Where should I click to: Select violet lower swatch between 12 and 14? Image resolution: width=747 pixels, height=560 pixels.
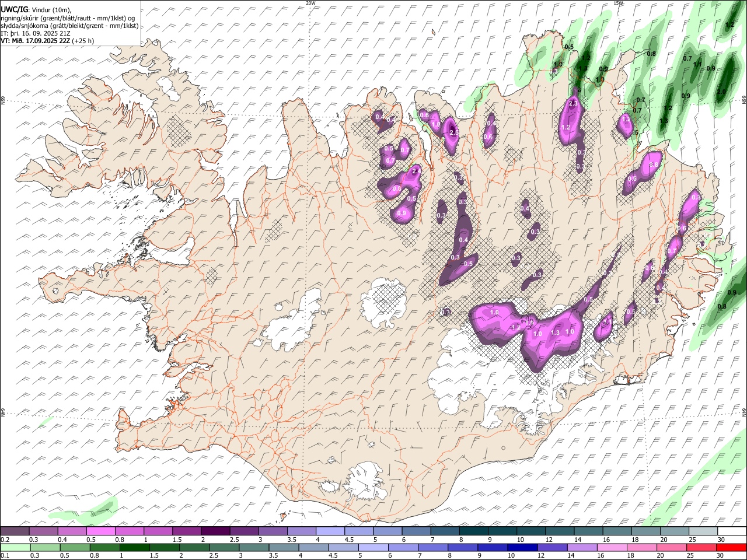552,548
